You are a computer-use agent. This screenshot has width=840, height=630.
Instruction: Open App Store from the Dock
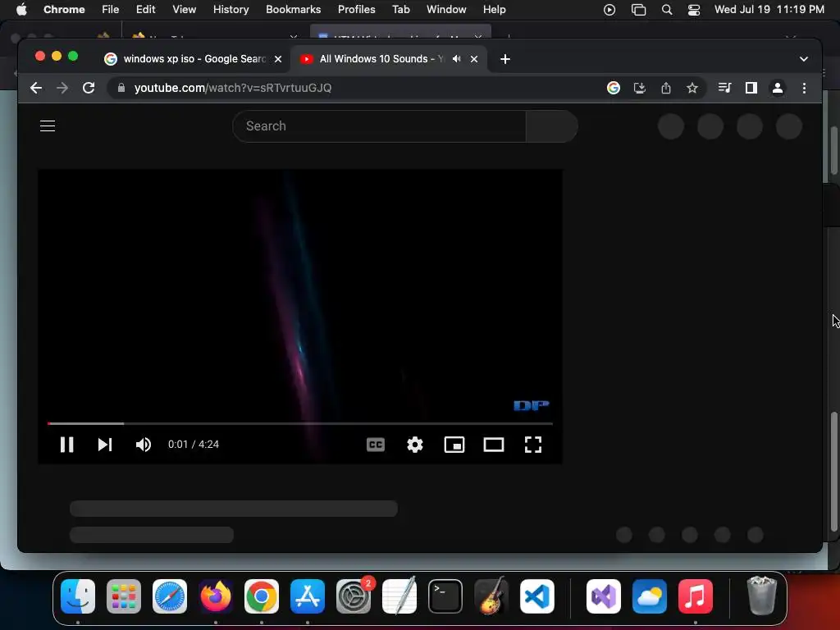pyautogui.click(x=308, y=596)
